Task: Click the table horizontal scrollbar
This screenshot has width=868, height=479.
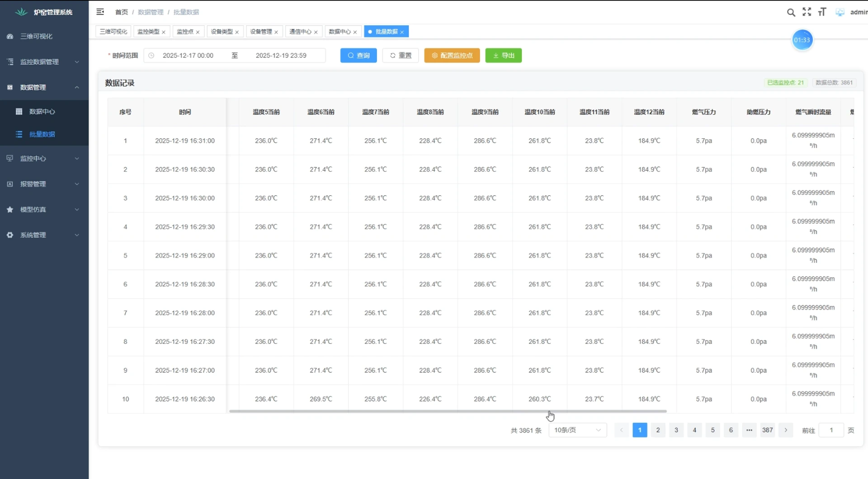Action: [448, 411]
